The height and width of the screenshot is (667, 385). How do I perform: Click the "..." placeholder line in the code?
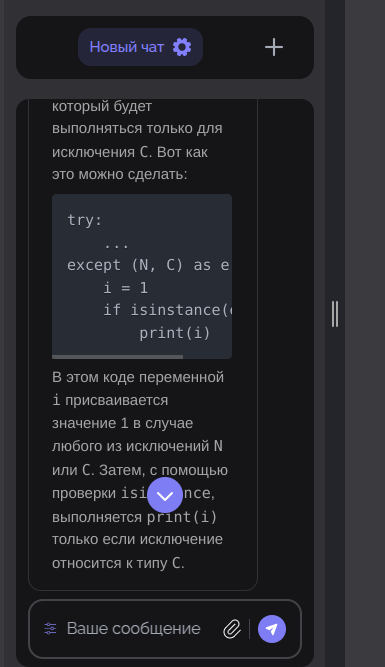pyautogui.click(x=116, y=245)
